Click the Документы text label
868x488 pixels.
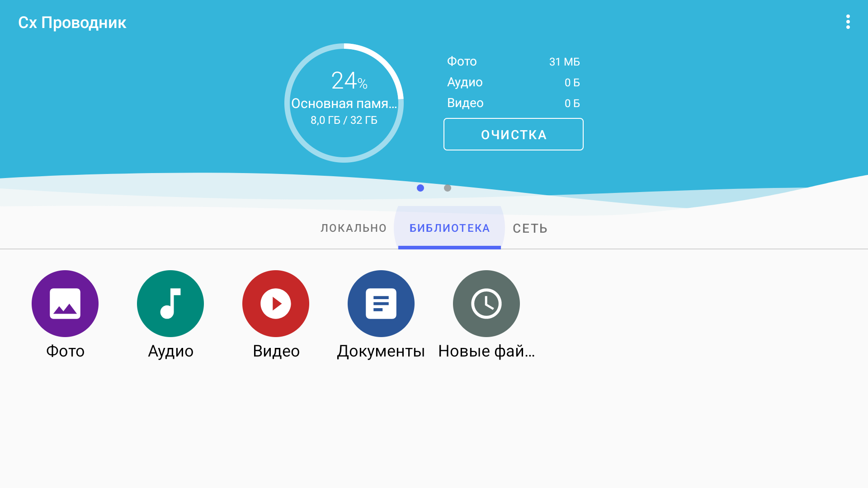(381, 351)
